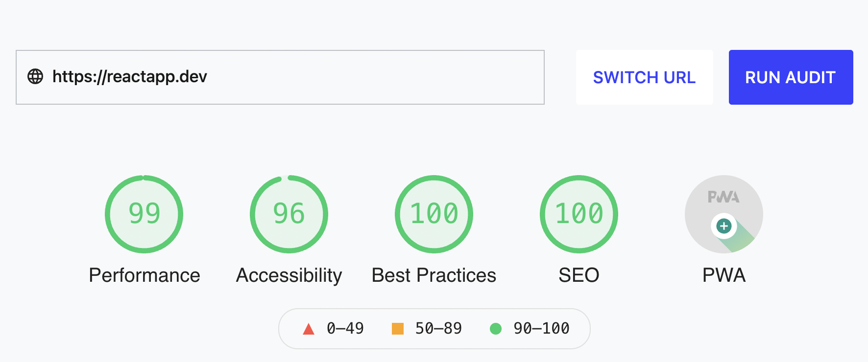Click SWITCH URL
This screenshot has height=362, width=868.
tap(644, 77)
